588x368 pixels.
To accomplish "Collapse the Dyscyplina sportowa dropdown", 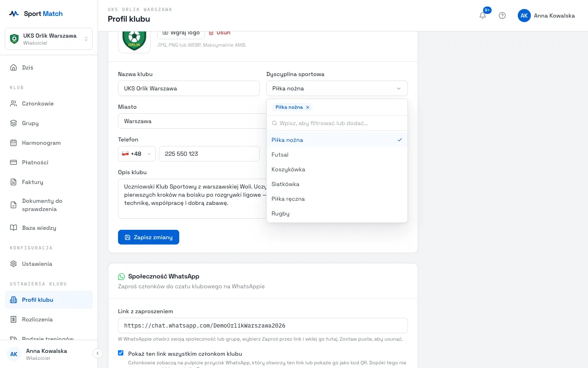I will pyautogui.click(x=337, y=88).
